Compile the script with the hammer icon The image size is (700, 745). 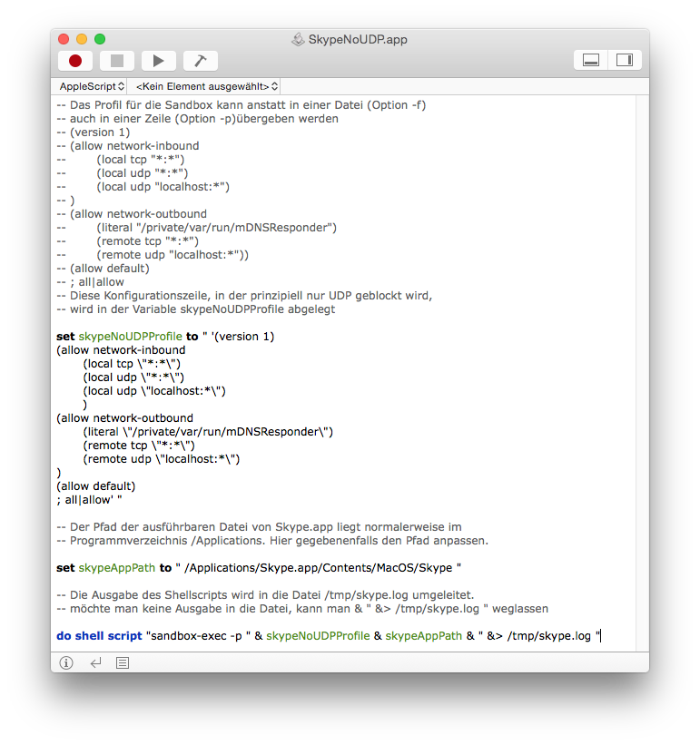tap(201, 61)
